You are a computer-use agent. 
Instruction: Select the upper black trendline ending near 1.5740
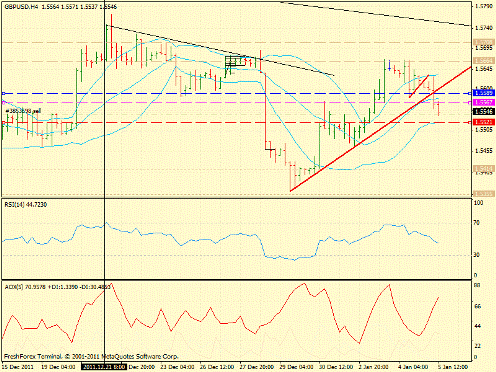[x=376, y=14]
